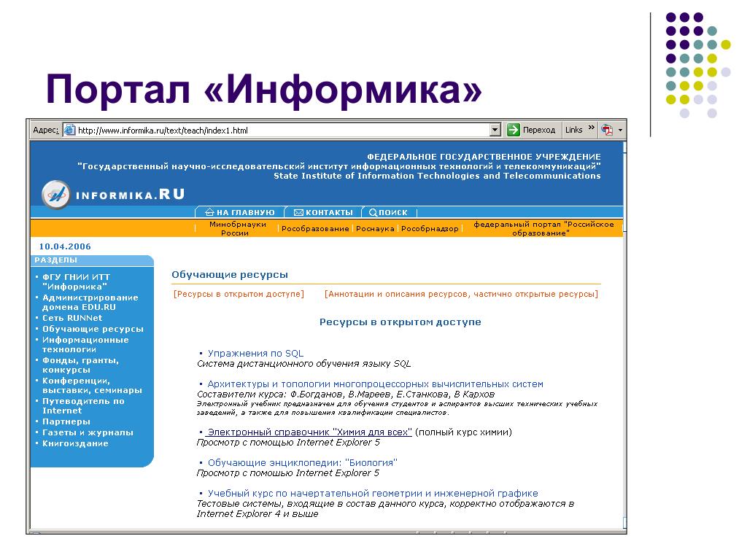Click the Internet Explorer page icon in address bar
The image size is (747, 560).
point(70,130)
